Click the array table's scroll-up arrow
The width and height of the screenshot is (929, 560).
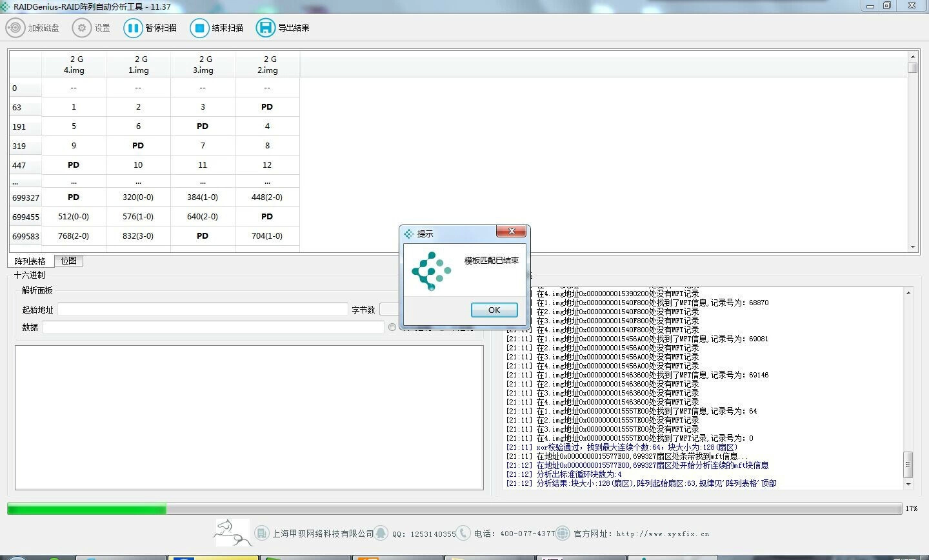(x=912, y=58)
